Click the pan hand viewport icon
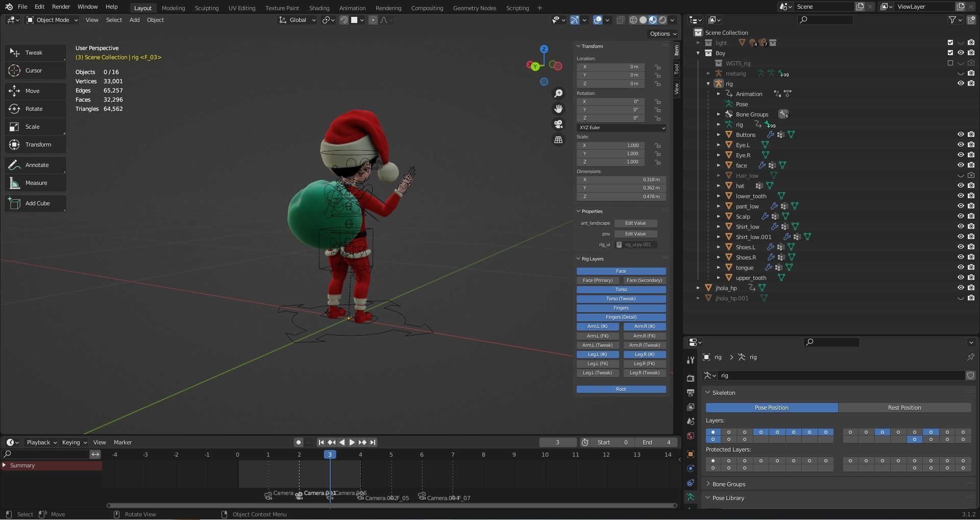 [x=558, y=109]
